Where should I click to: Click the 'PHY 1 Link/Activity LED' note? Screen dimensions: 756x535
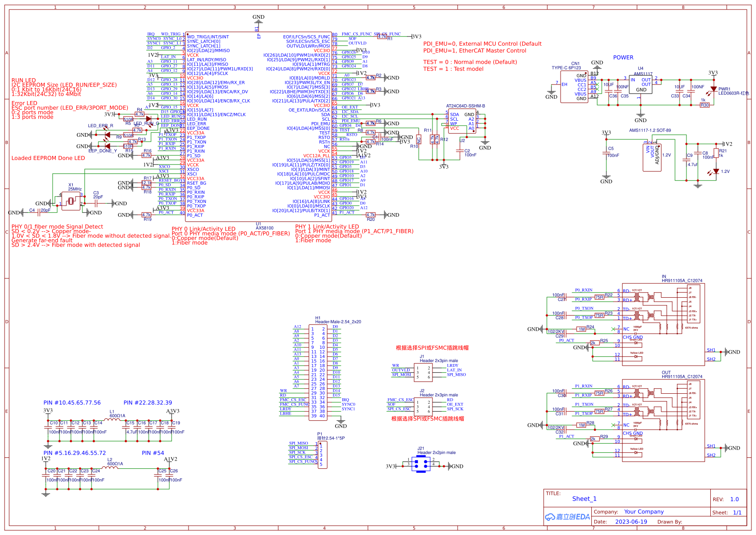coord(327,227)
